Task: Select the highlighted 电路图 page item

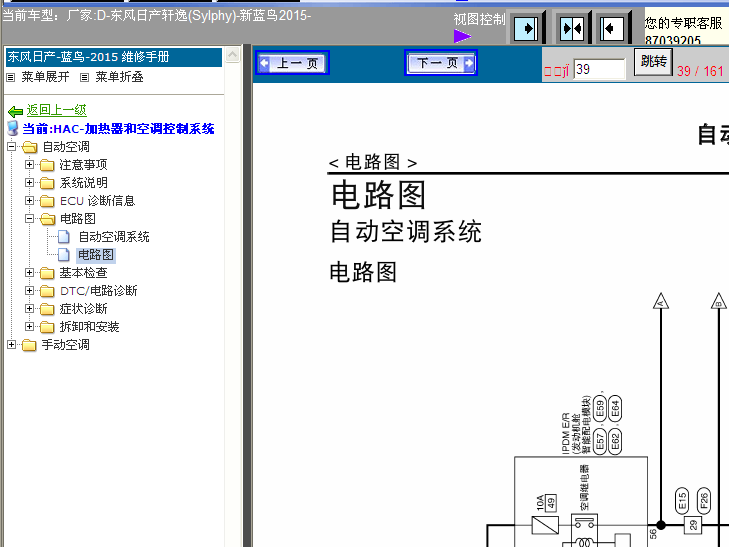Action: 96,255
